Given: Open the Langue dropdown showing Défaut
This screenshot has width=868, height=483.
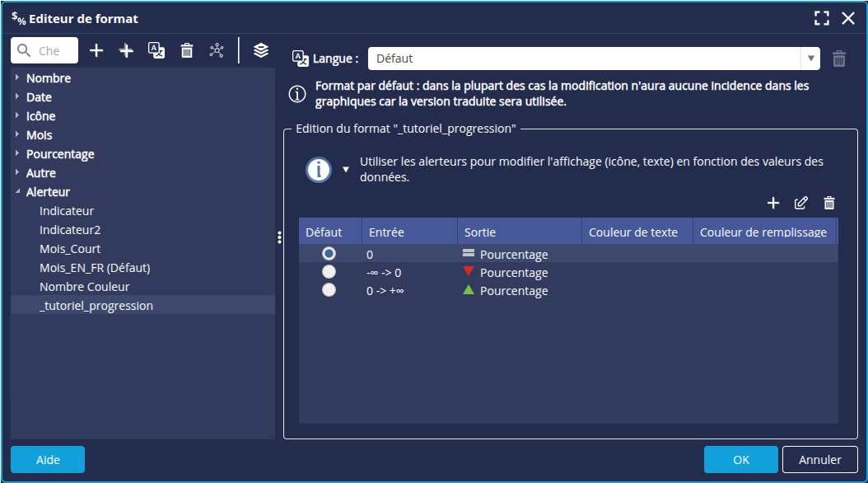Looking at the screenshot, I should [594, 59].
